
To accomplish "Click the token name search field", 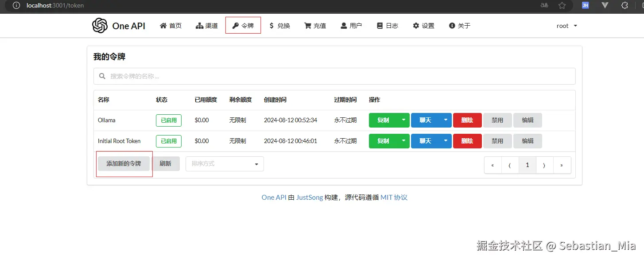I will tap(334, 76).
